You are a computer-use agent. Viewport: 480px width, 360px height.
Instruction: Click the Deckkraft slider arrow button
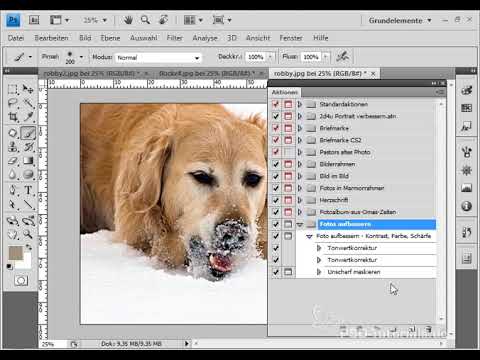coord(270,57)
